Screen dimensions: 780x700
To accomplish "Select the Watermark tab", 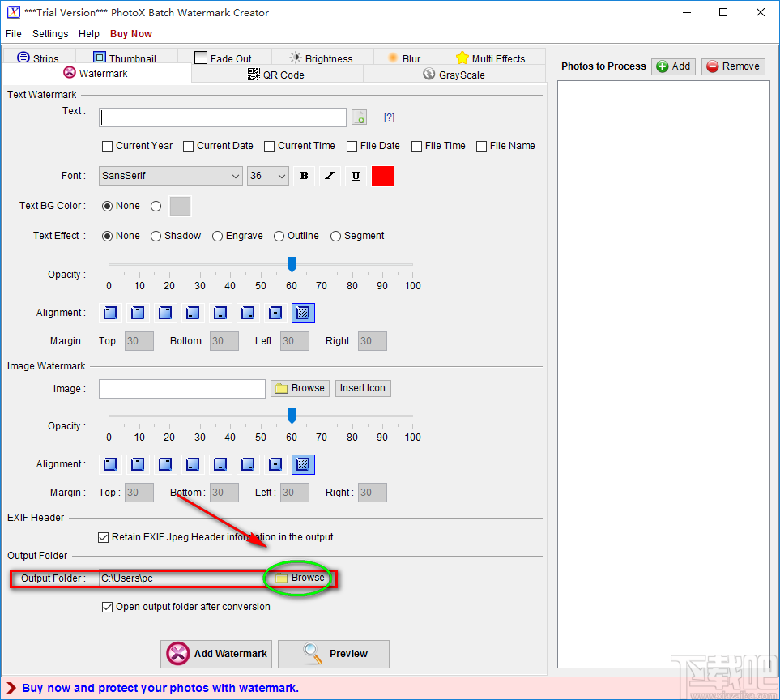I will pos(96,73).
